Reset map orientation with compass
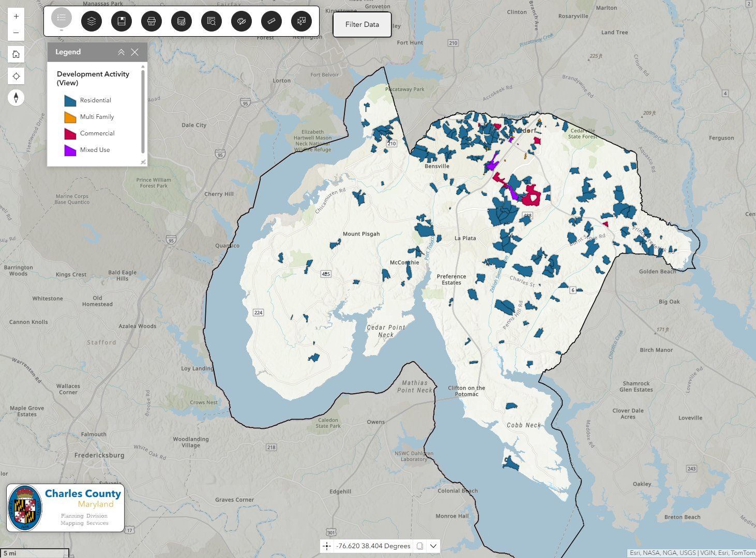This screenshot has height=558, width=756. click(16, 98)
